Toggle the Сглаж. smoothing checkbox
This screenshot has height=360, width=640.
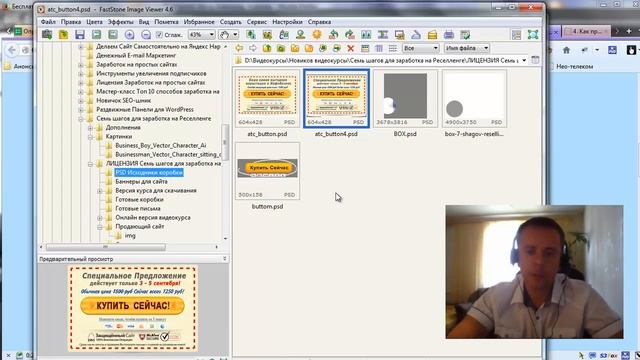coord(160,35)
